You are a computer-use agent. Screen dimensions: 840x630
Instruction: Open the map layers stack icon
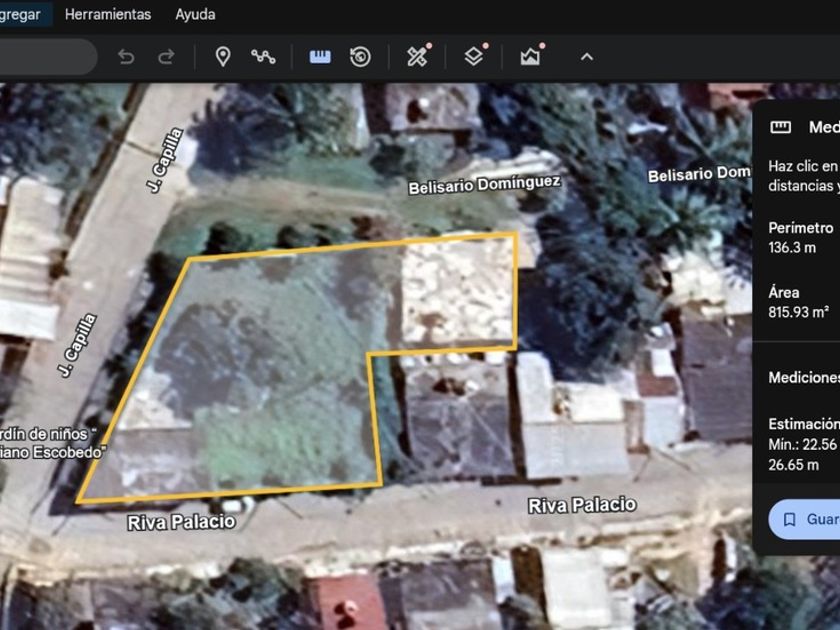[x=474, y=57]
